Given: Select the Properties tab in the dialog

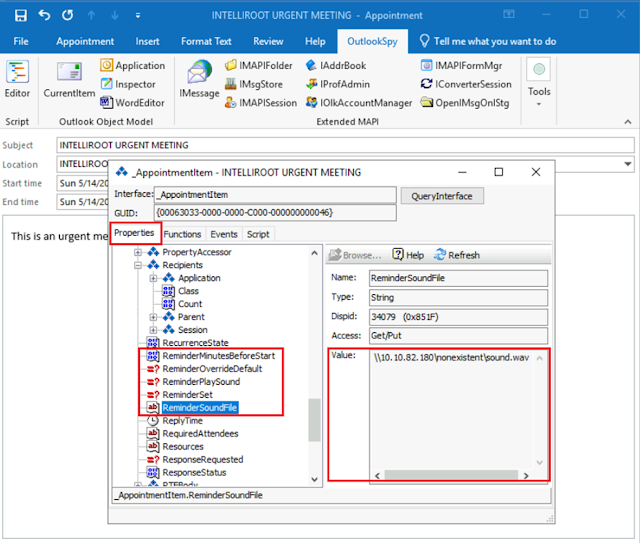Looking at the screenshot, I should pyautogui.click(x=134, y=233).
